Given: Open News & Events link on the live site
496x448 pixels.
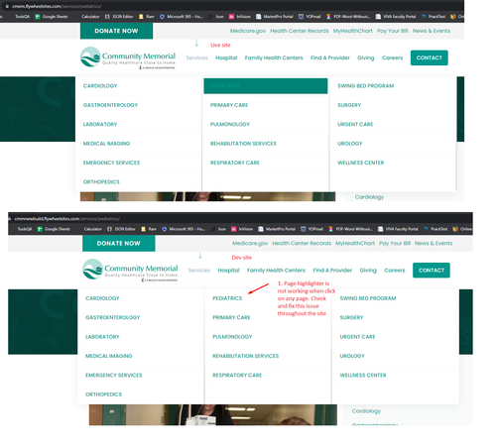Looking at the screenshot, I should click(432, 31).
